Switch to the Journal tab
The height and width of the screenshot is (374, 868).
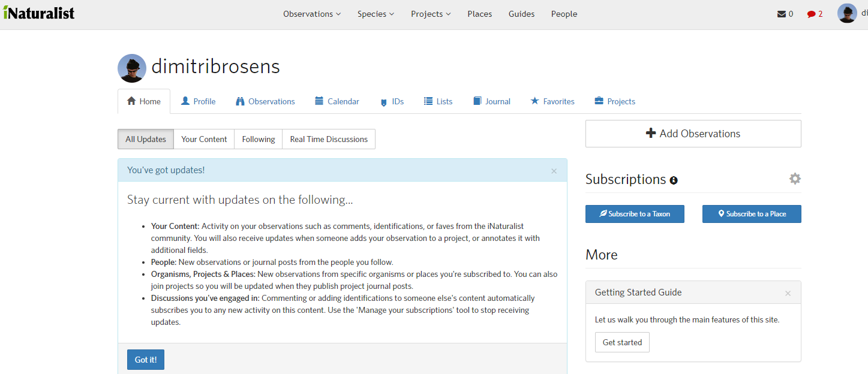(492, 101)
